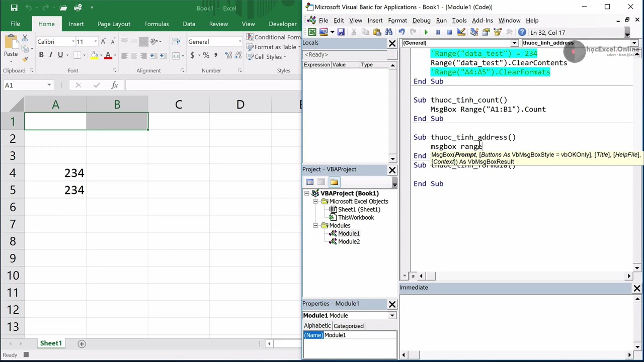Select cell A4 containing 234
Screen dimensions: 644x362
(55, 173)
